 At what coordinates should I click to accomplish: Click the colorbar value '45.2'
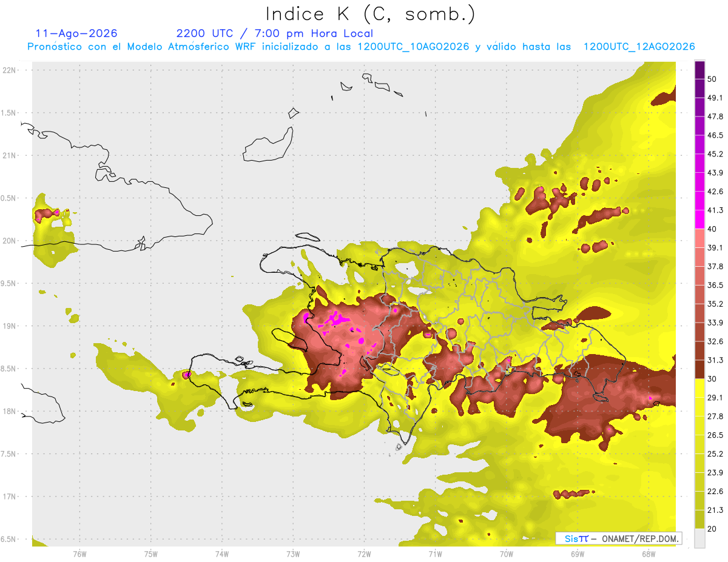point(715,154)
